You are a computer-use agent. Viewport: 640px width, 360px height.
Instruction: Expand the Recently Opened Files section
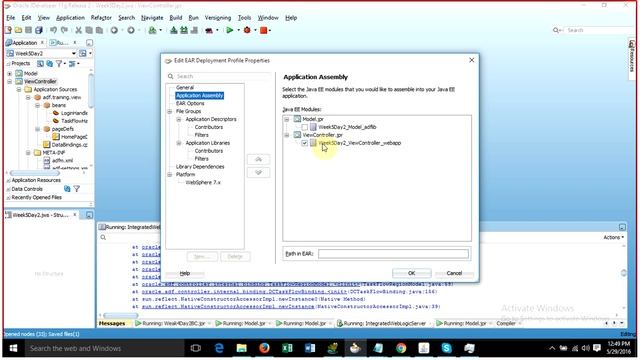pyautogui.click(x=8, y=197)
